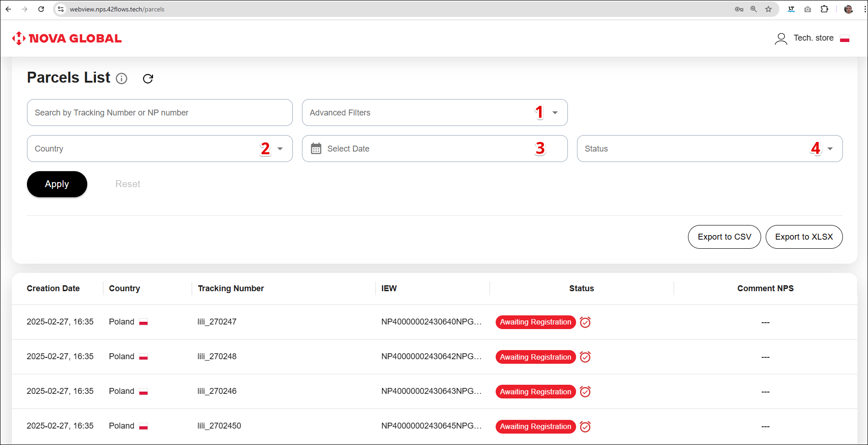The height and width of the screenshot is (445, 868).
Task: Reload the page using browser refresh button
Action: (41, 9)
